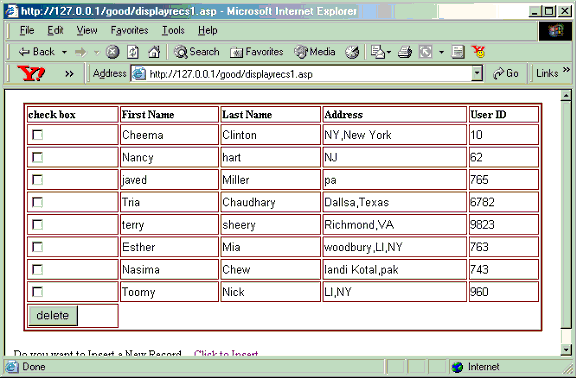Click the Mail icon in toolbar
Viewport: 579px width, 380px height.
pos(378,52)
